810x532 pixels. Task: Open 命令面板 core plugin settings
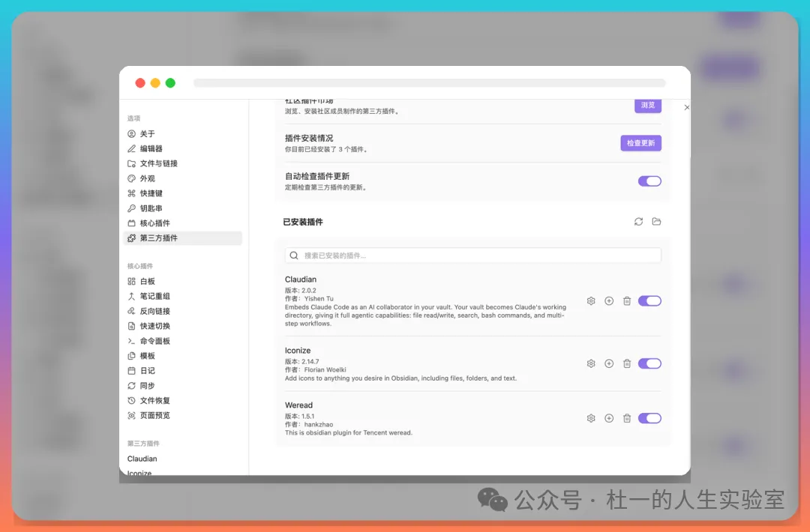point(184,341)
